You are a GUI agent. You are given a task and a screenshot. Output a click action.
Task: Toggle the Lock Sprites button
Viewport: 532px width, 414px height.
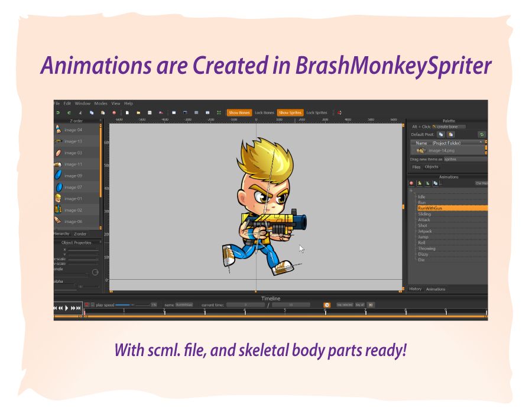317,112
